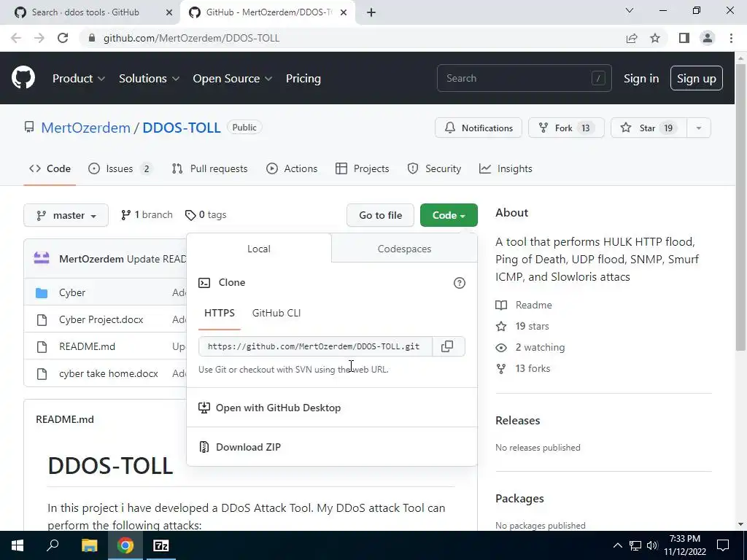The image size is (747, 560).
Task: Open the Pull requests tab
Action: click(210, 168)
